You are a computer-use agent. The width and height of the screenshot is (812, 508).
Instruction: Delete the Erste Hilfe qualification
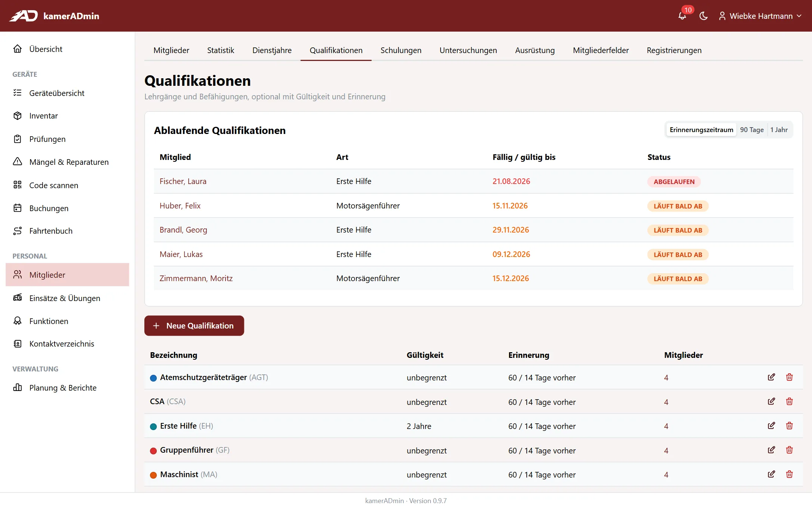tap(789, 426)
